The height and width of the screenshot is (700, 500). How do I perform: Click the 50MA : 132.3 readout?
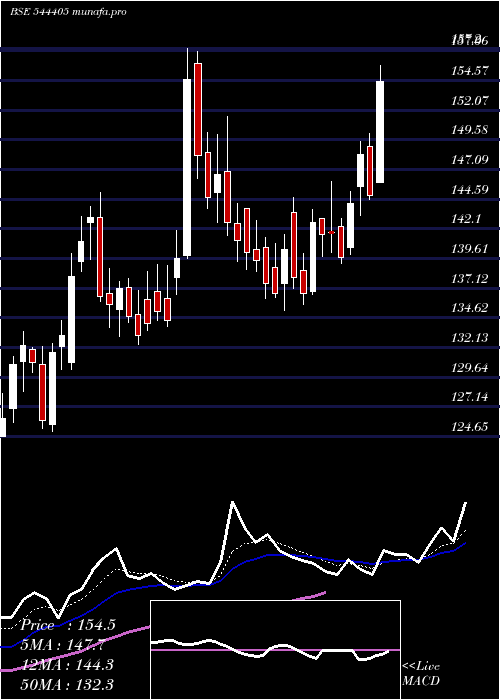coord(66,684)
